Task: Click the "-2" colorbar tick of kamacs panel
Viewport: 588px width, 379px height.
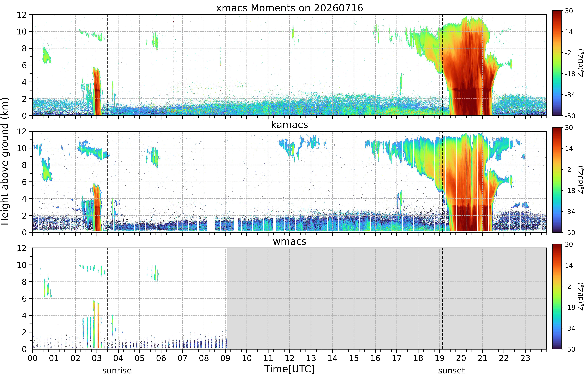Action: (x=568, y=170)
